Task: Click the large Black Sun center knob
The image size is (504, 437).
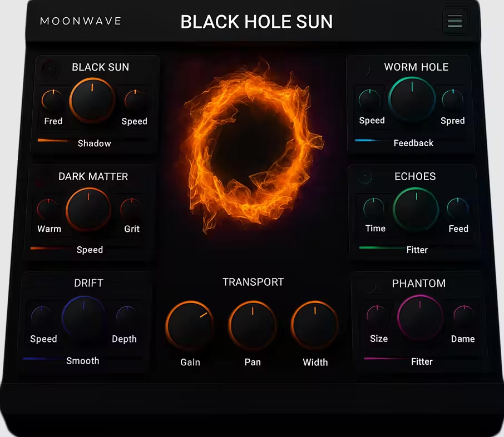Action: (92, 101)
